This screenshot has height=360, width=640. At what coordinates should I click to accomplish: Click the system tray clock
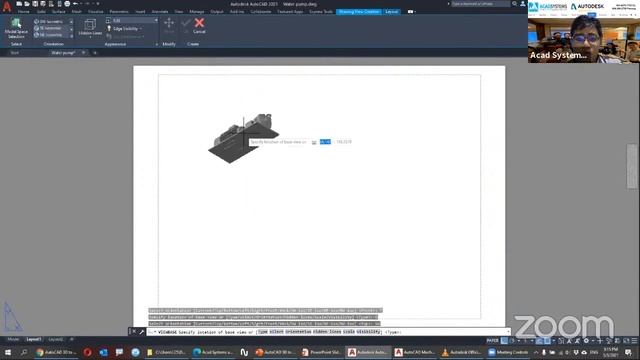(610, 352)
